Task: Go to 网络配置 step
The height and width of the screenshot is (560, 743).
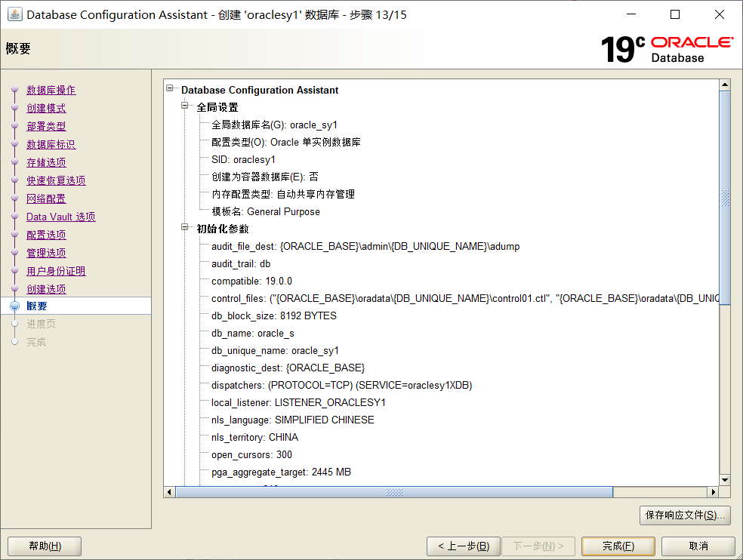Action: [x=46, y=198]
